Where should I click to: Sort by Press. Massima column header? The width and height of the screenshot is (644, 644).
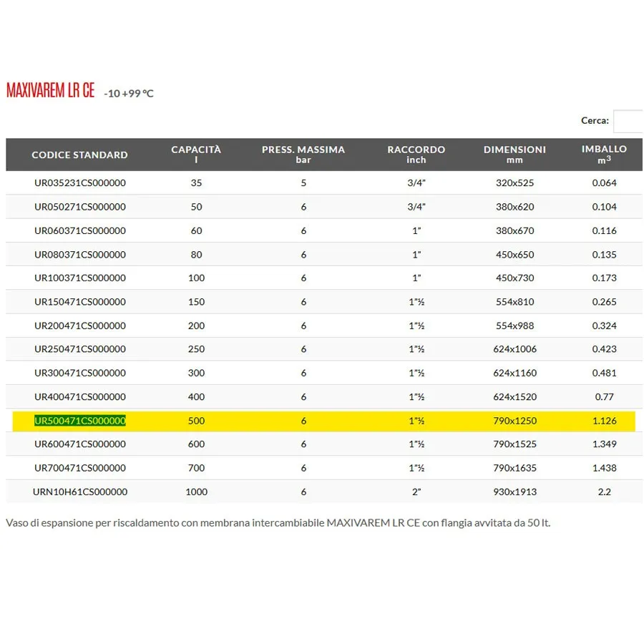(303, 155)
